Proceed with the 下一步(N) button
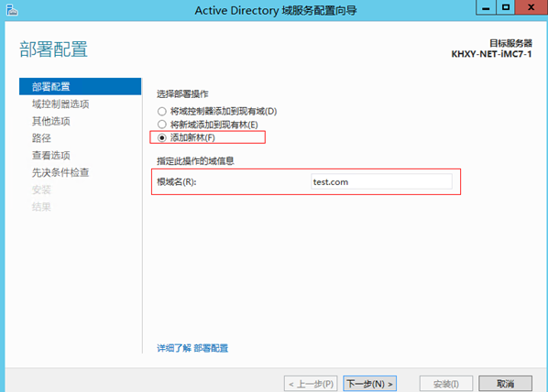 (x=369, y=384)
